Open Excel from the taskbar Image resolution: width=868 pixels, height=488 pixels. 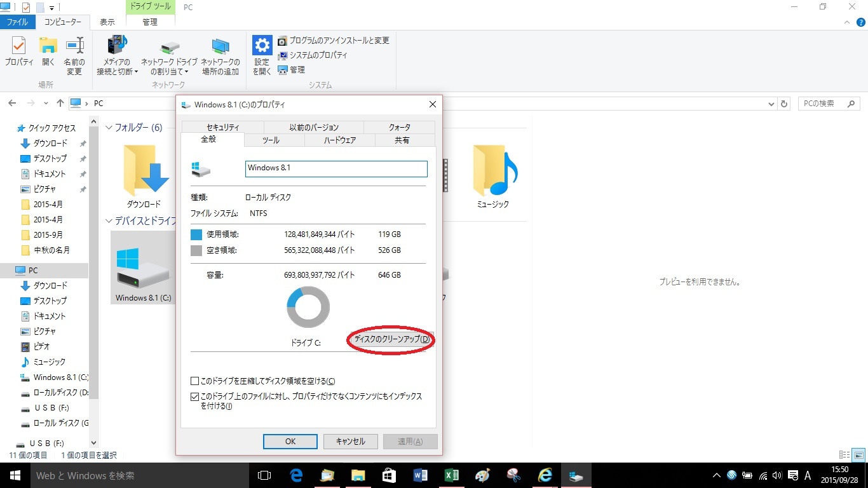(451, 475)
